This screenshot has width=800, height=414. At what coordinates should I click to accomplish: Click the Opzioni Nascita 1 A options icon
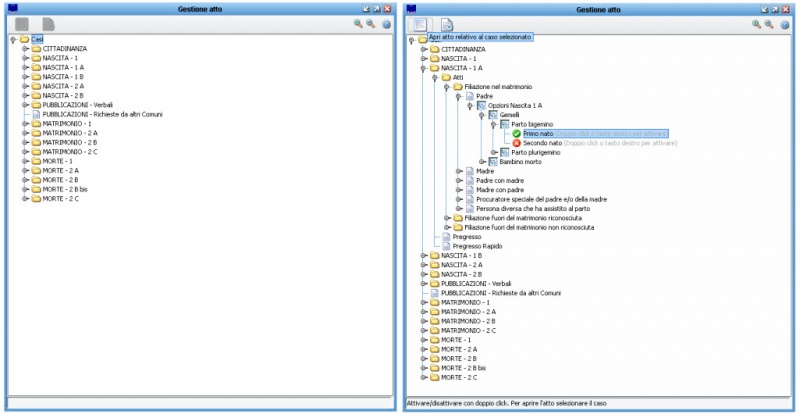click(x=481, y=105)
